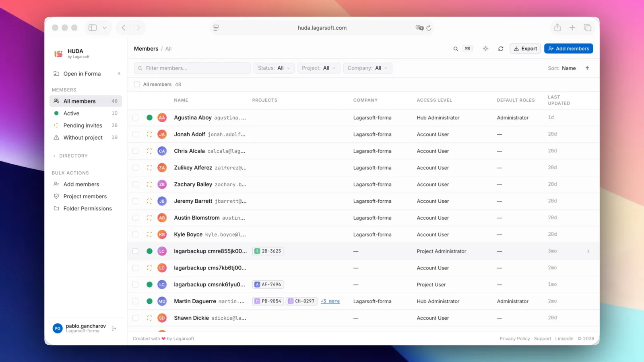Go back with Safari back arrow

[124, 28]
